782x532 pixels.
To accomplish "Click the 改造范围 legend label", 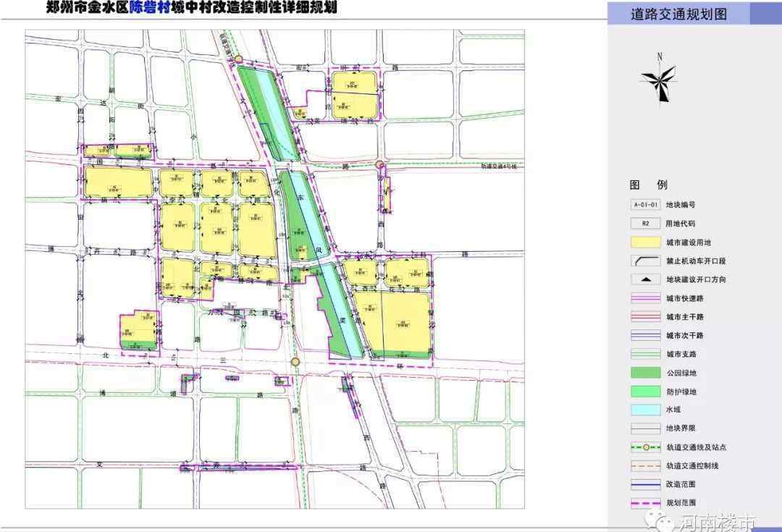I will tap(681, 484).
